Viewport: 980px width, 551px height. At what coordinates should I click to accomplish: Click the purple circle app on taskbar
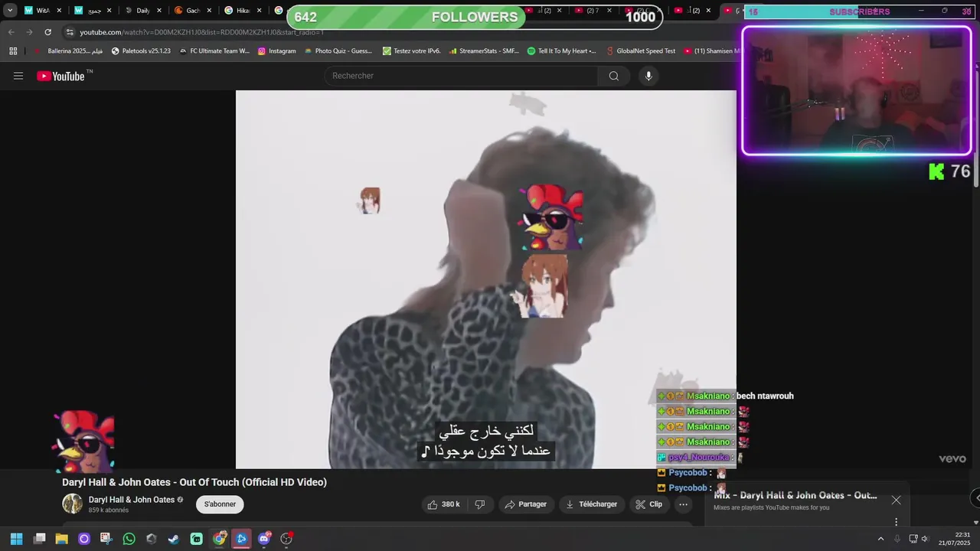click(x=84, y=539)
